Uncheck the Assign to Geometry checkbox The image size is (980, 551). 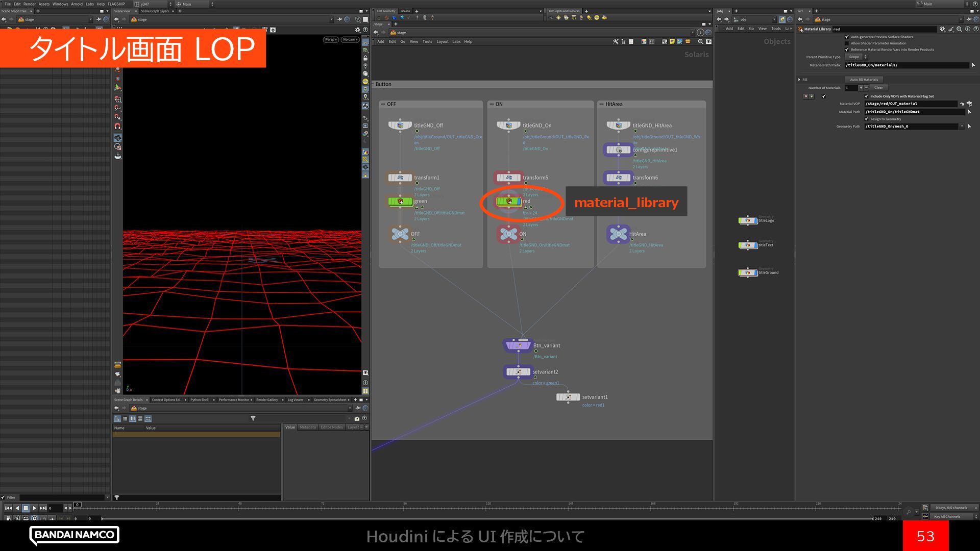pyautogui.click(x=867, y=119)
